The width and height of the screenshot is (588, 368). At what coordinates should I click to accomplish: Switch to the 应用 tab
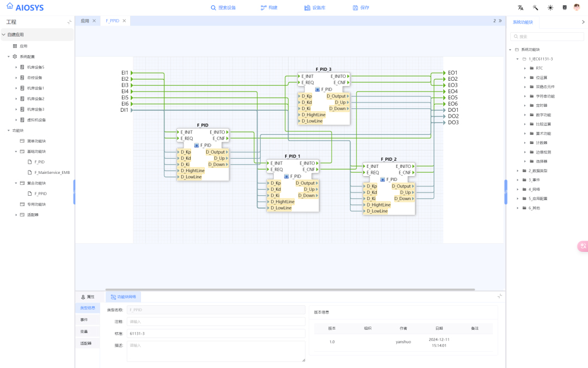[x=85, y=21]
